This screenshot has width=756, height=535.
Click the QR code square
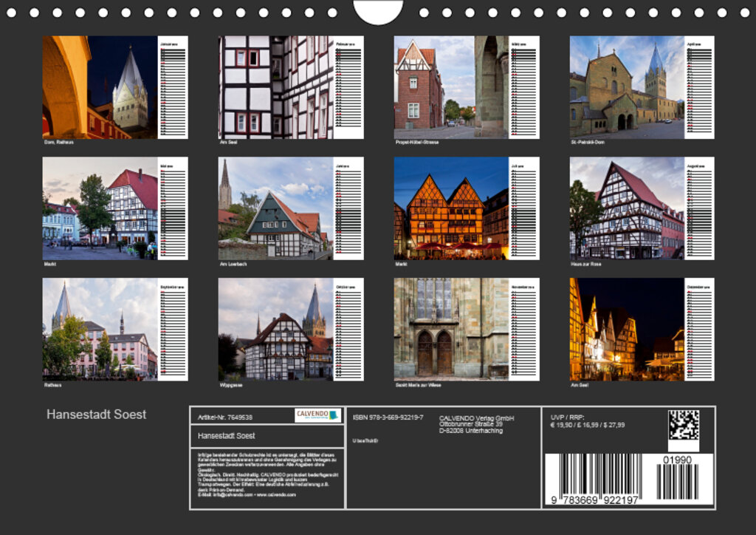(x=683, y=426)
